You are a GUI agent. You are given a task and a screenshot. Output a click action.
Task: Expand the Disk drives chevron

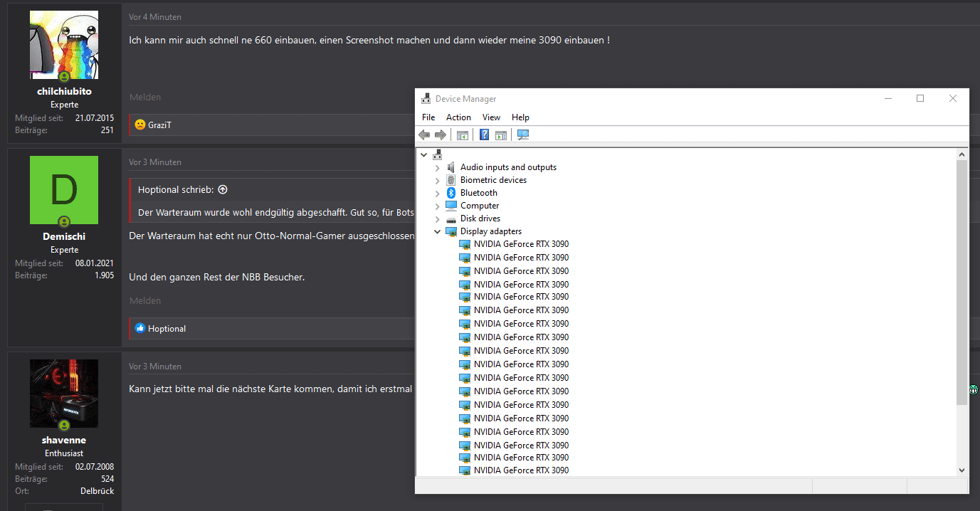tap(438, 218)
